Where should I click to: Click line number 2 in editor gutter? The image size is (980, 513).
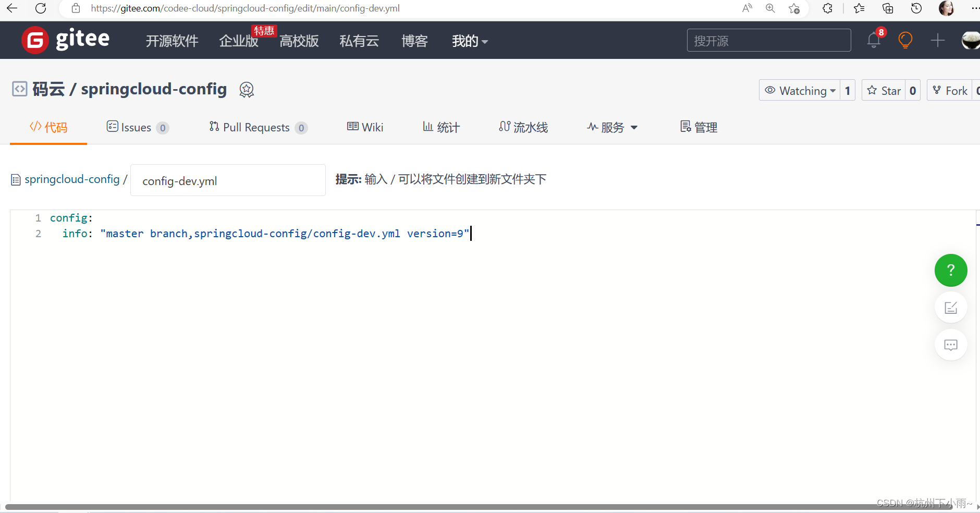tap(38, 234)
